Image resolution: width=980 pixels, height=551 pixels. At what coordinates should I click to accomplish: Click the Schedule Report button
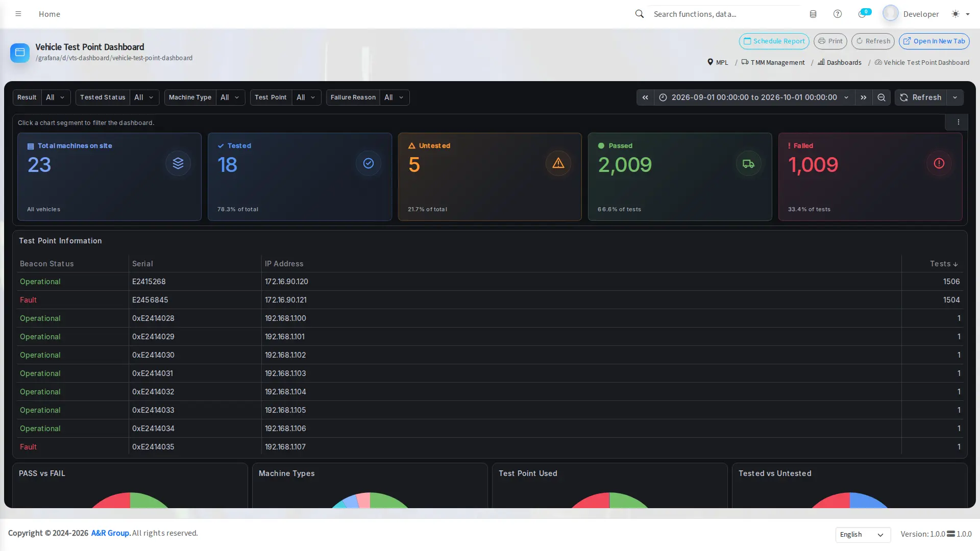(x=774, y=41)
